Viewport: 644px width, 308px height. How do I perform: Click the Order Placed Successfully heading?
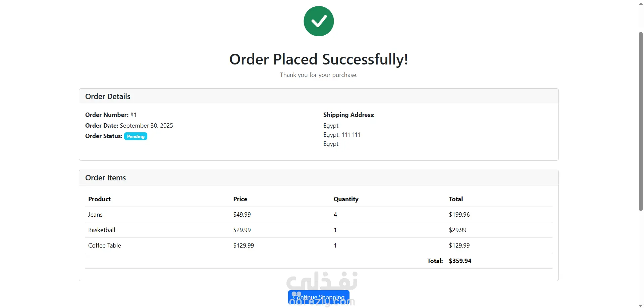[319, 59]
